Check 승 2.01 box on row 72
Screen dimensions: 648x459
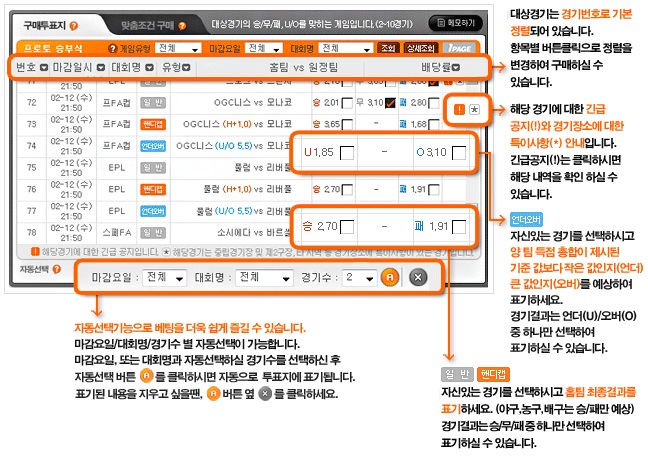coord(348,103)
